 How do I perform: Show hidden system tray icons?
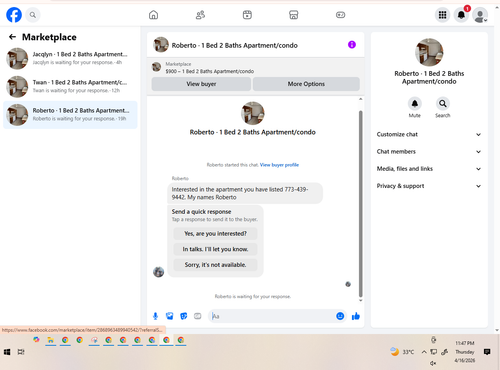(x=424, y=352)
